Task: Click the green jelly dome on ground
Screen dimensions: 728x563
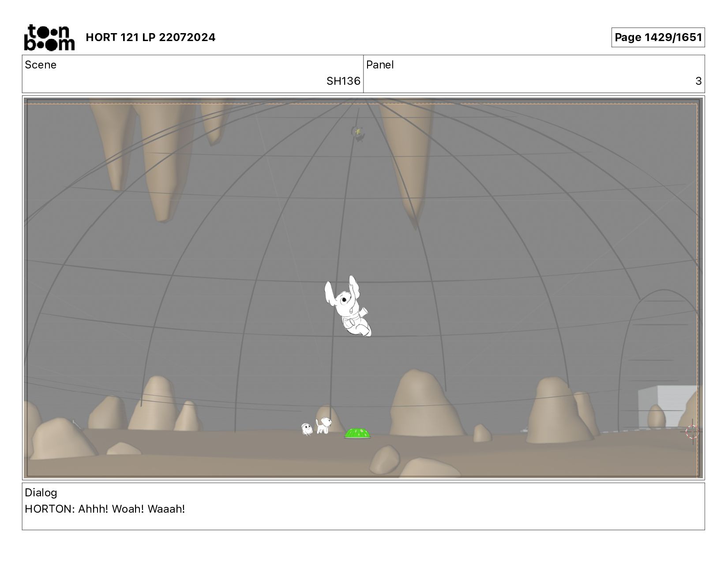Action: pos(357,434)
